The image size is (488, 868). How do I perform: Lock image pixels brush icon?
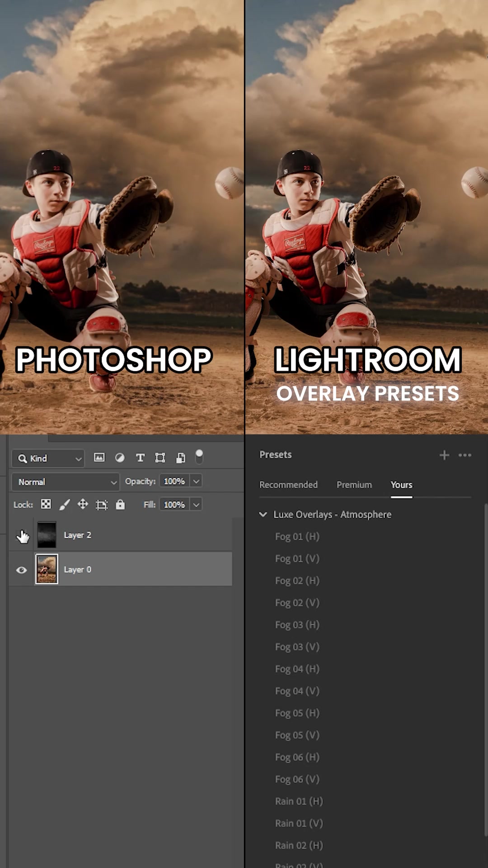[65, 504]
